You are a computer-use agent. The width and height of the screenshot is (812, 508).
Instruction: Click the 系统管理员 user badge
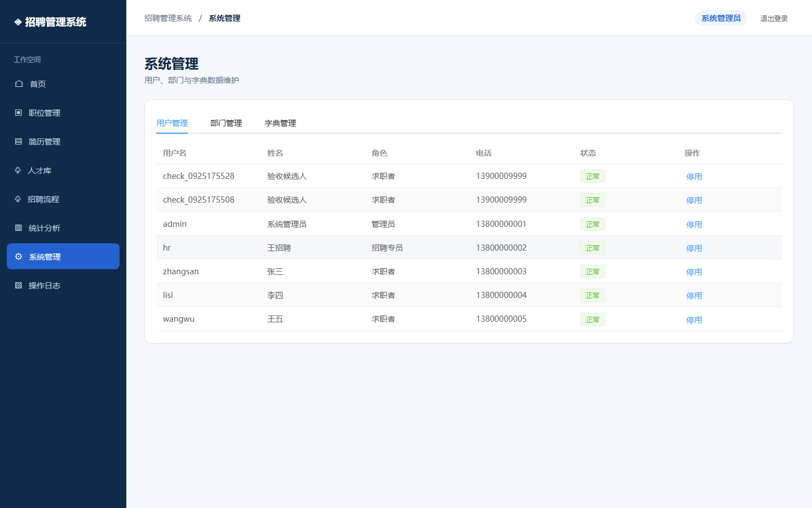pyautogui.click(x=721, y=18)
